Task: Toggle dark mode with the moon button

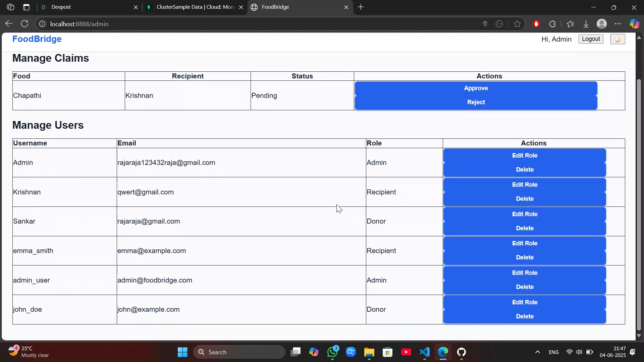Action: click(618, 39)
